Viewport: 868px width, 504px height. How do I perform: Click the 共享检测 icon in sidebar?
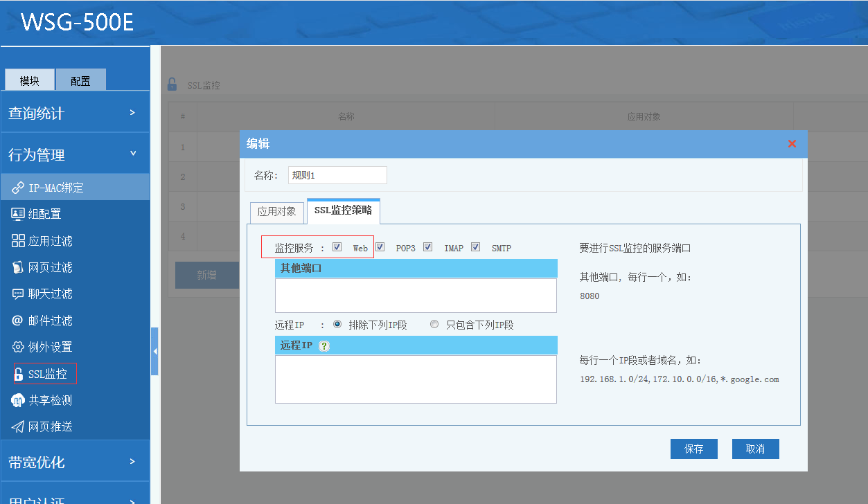point(18,400)
